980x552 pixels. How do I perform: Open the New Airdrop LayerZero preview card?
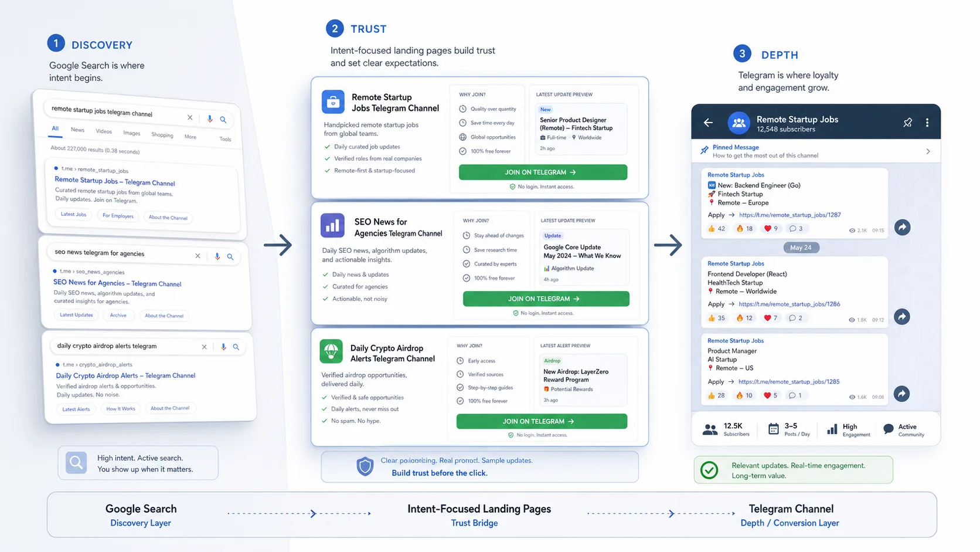pyautogui.click(x=583, y=380)
